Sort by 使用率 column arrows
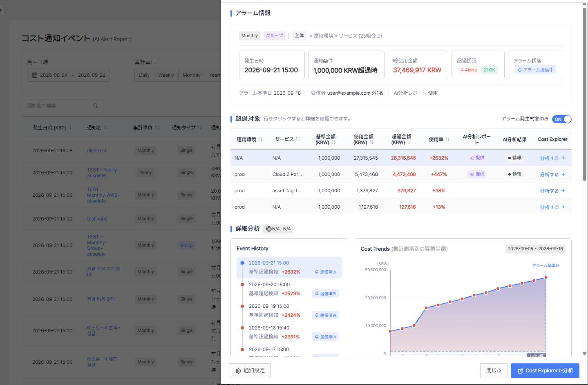 pos(447,139)
